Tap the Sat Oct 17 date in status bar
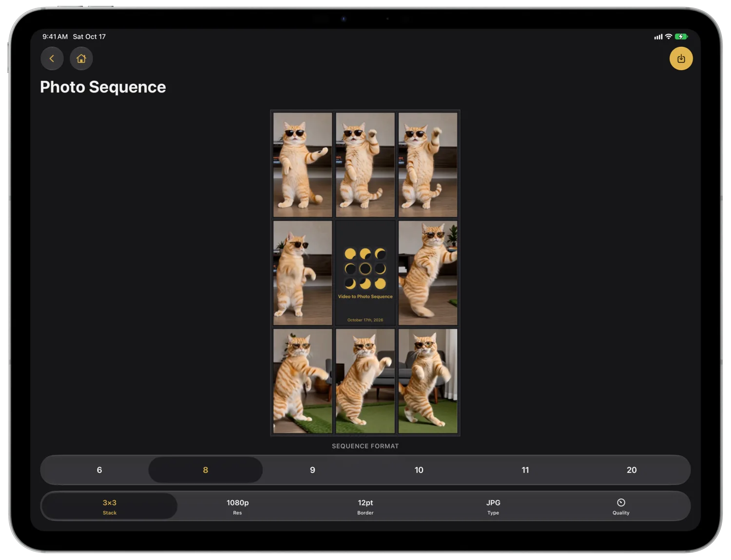This screenshot has width=731, height=560. click(89, 37)
